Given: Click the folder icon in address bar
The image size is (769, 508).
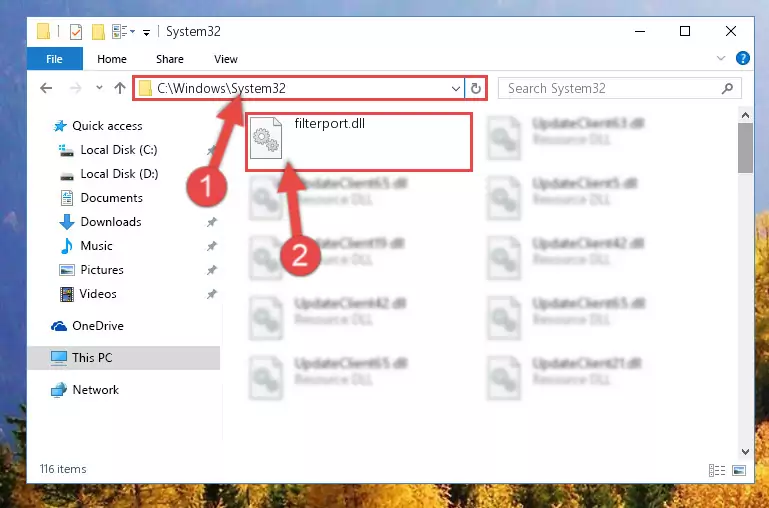Looking at the screenshot, I should (145, 89).
